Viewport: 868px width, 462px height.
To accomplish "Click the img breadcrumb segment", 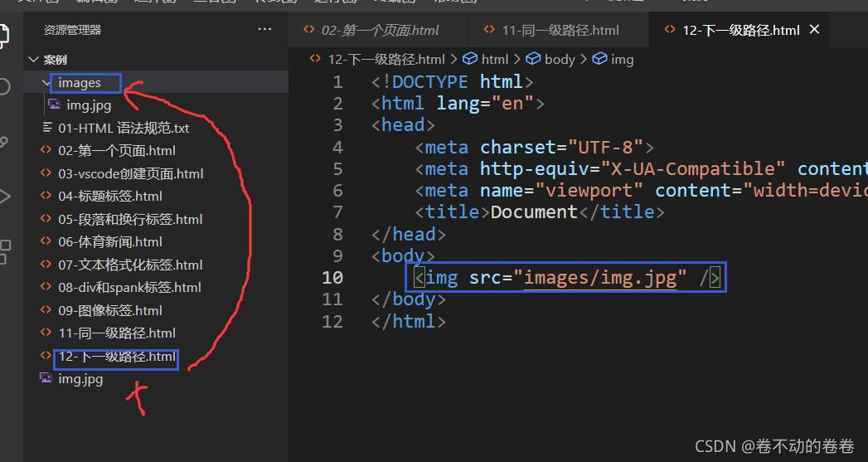I will coord(623,59).
